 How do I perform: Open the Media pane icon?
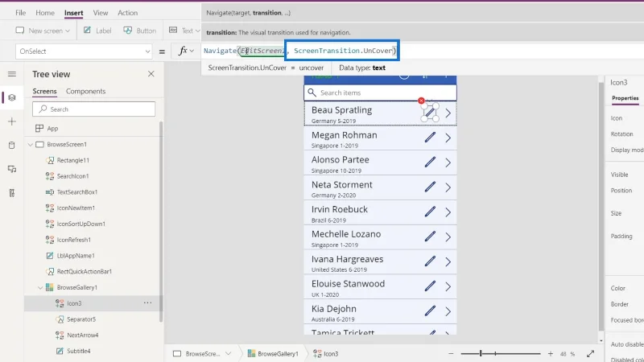pyautogui.click(x=12, y=169)
